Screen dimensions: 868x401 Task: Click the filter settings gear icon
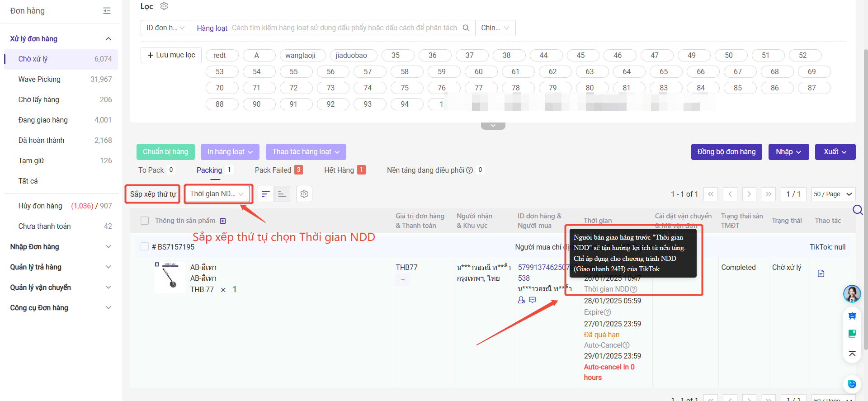(164, 6)
